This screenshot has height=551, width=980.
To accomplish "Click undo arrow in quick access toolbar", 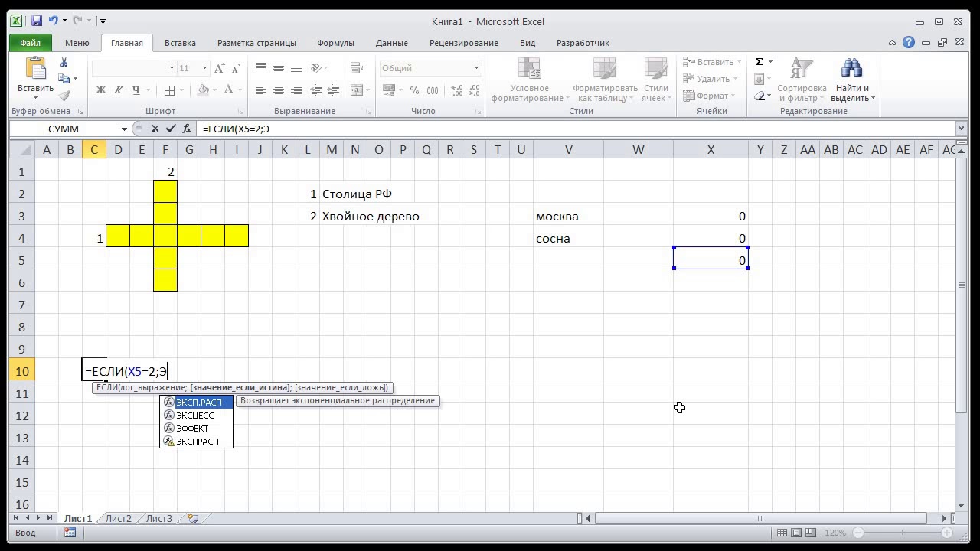I will click(x=53, y=21).
